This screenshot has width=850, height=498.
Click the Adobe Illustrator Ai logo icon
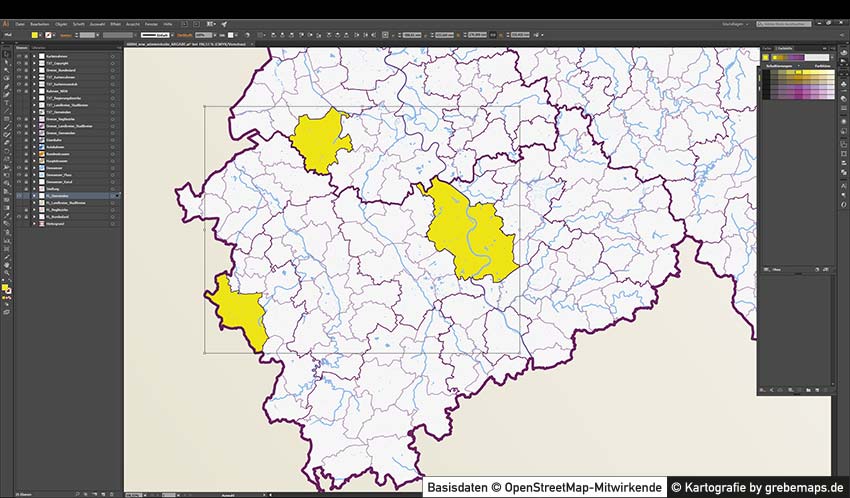click(6, 22)
